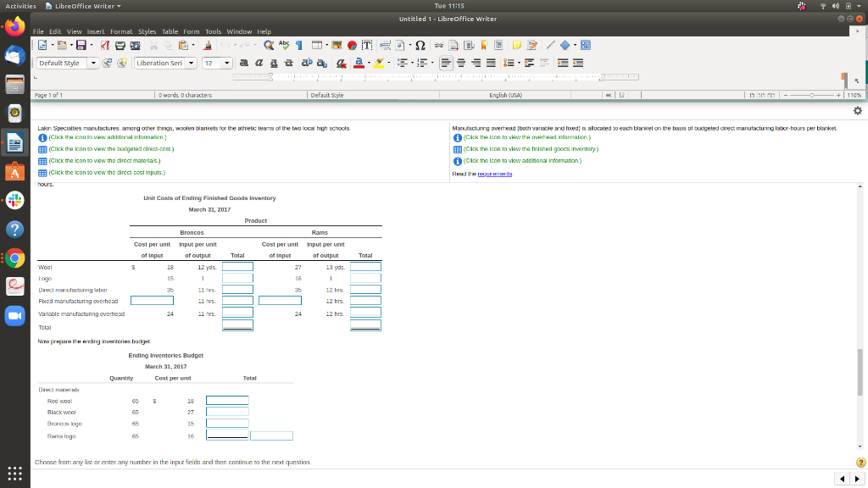The height and width of the screenshot is (488, 868).
Task: Open the font size 12 dropdown
Action: pos(226,63)
